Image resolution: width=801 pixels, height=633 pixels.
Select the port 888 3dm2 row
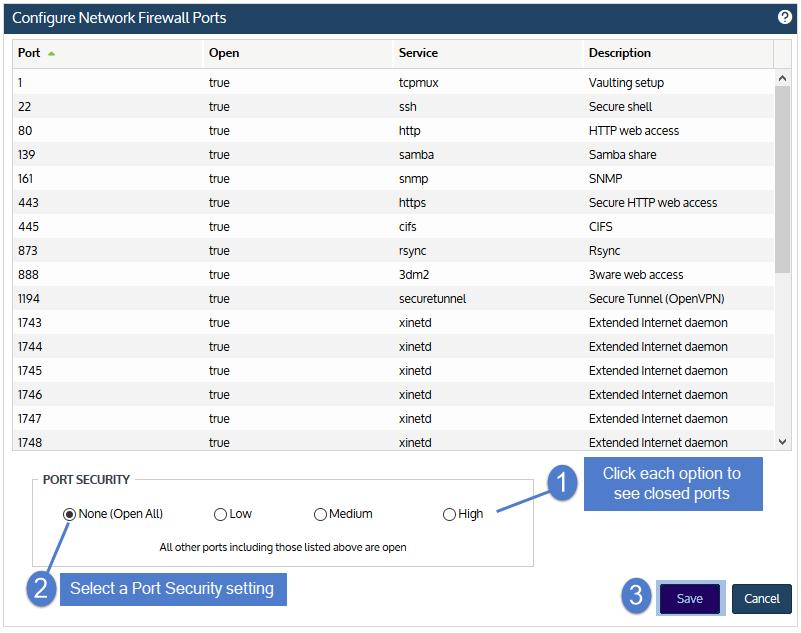393,274
